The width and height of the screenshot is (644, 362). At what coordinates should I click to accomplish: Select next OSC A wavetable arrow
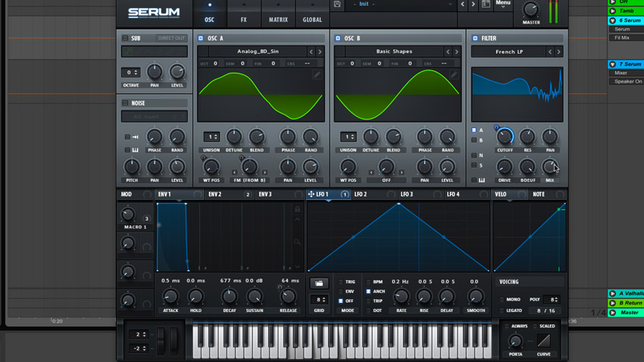coord(320,51)
